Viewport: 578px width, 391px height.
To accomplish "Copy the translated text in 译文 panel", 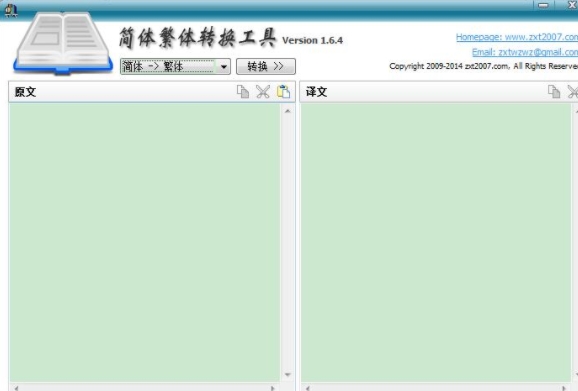I will (x=554, y=92).
